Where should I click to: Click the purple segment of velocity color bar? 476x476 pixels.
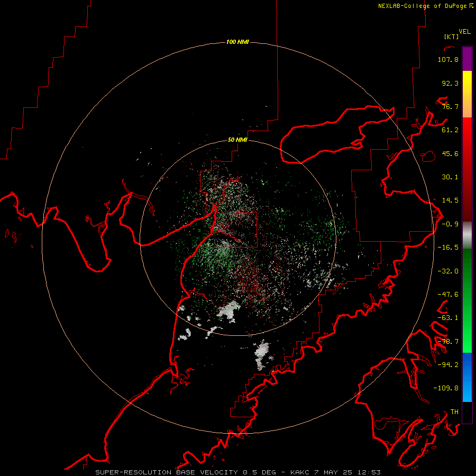467,59
